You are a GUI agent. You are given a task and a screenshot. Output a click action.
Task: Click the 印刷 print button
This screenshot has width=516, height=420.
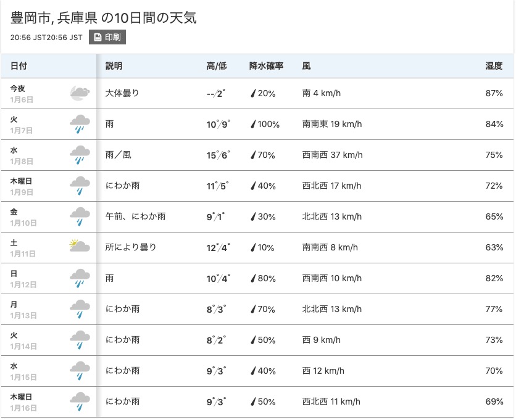[x=107, y=37]
